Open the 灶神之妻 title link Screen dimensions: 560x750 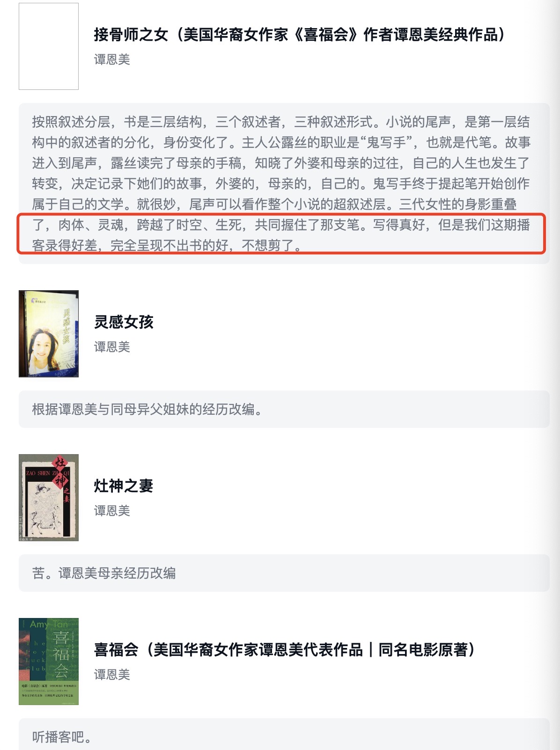tap(124, 486)
